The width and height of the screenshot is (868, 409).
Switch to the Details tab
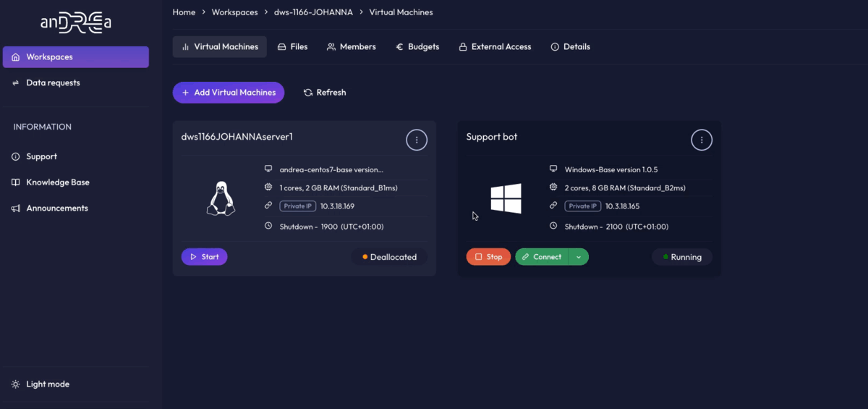[570, 47]
